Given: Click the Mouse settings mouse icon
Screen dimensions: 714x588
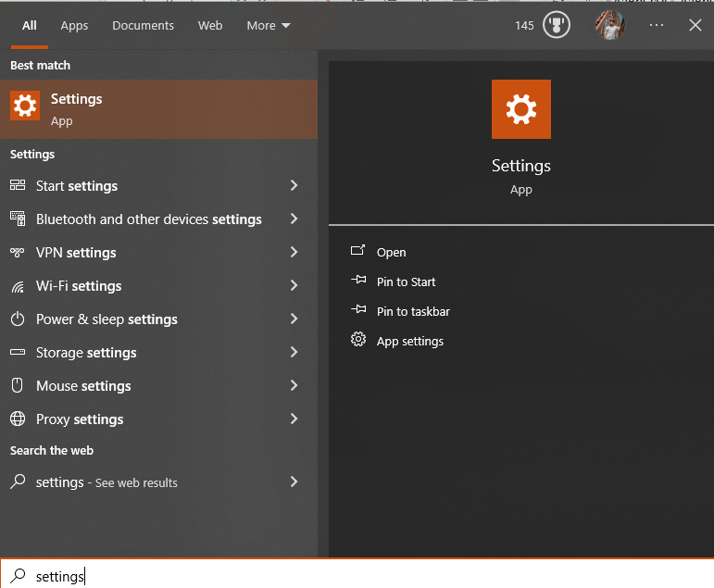Looking at the screenshot, I should click(x=18, y=385).
